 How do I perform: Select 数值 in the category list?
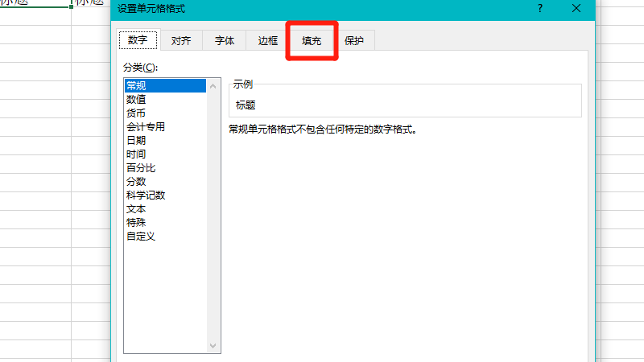pyautogui.click(x=165, y=99)
